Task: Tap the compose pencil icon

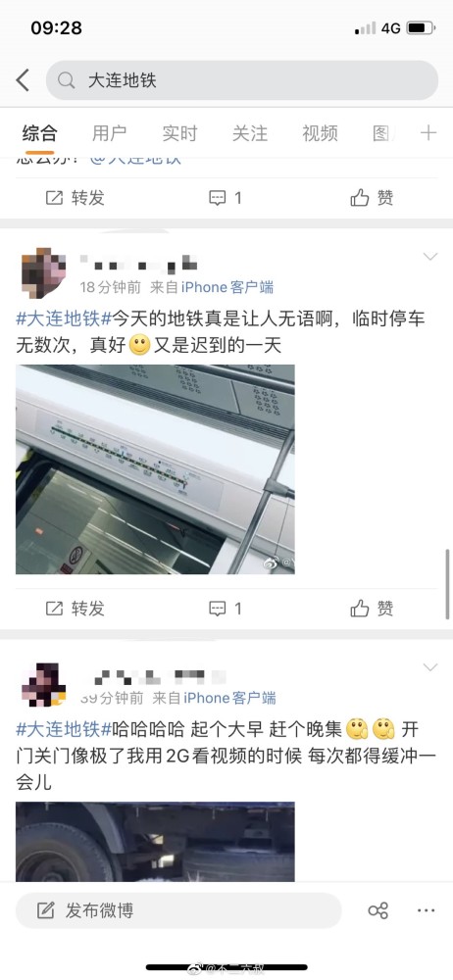Action: tap(45, 910)
